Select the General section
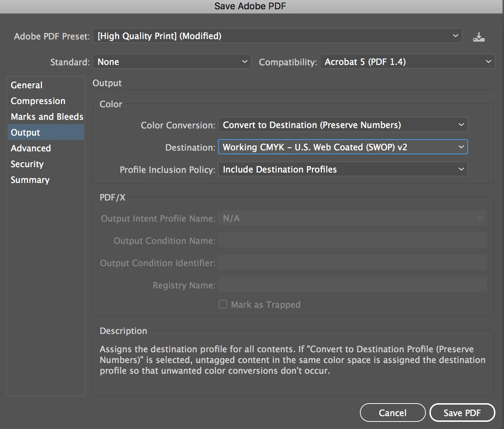The width and height of the screenshot is (504, 429). tap(46, 85)
